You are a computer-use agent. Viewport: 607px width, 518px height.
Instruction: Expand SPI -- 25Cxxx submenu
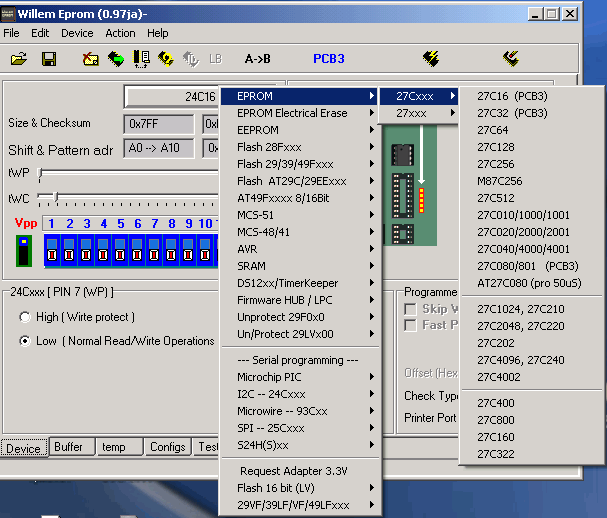click(x=300, y=428)
